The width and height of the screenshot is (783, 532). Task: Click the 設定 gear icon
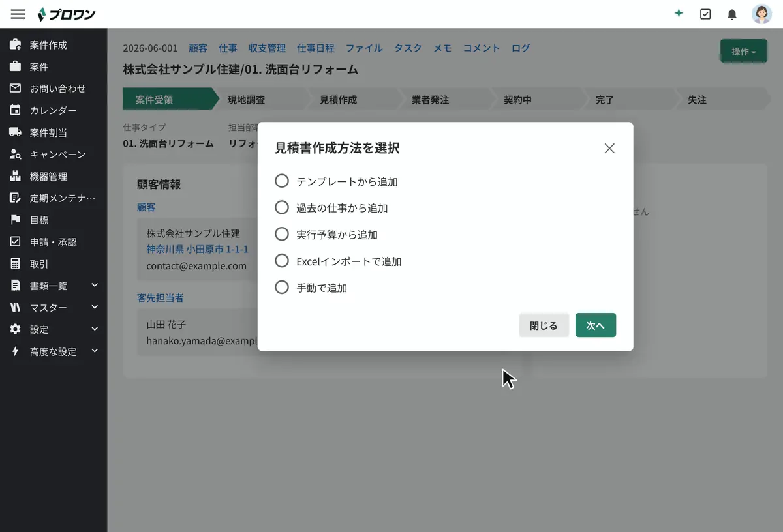pos(15,329)
